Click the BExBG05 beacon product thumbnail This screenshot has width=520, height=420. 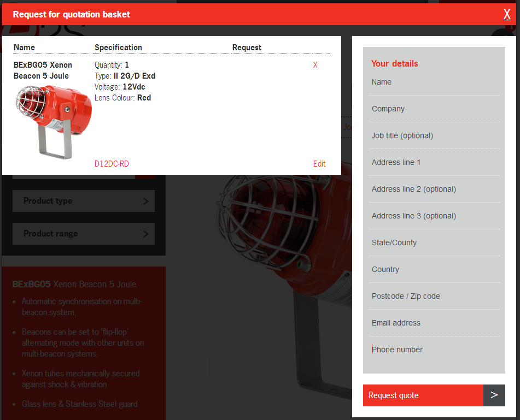tap(52, 121)
